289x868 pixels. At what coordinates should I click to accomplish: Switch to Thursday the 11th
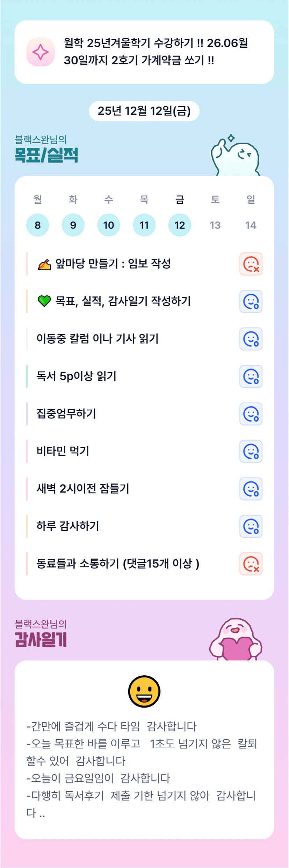click(x=144, y=225)
